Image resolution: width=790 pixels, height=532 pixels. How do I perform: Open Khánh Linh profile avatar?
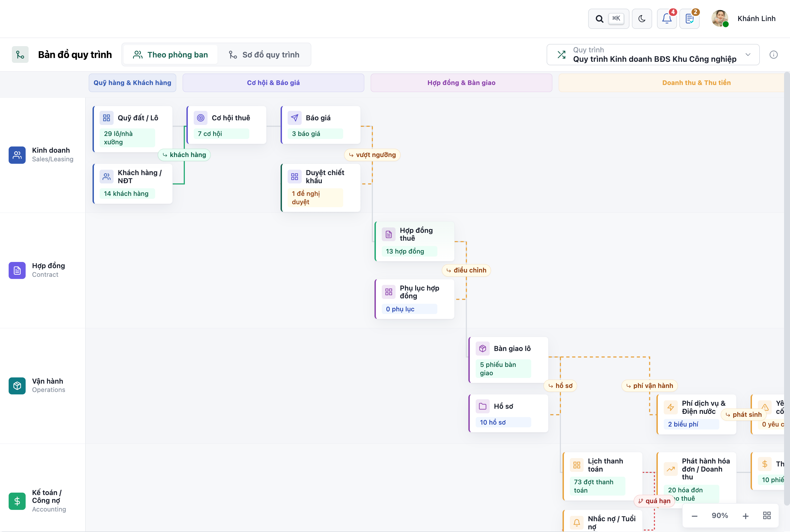coord(720,19)
